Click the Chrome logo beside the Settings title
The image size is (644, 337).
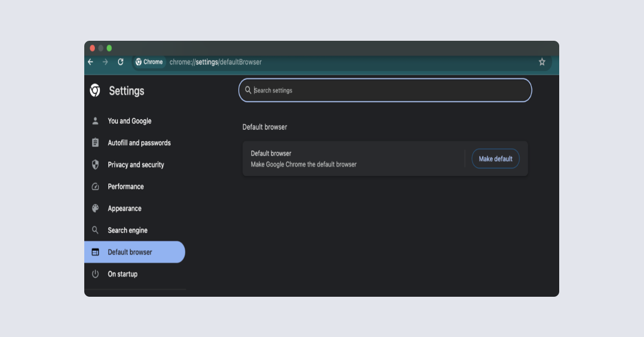95,91
